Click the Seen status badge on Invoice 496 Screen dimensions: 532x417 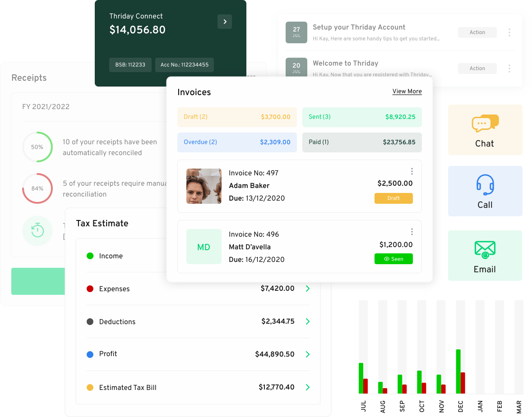coord(393,259)
